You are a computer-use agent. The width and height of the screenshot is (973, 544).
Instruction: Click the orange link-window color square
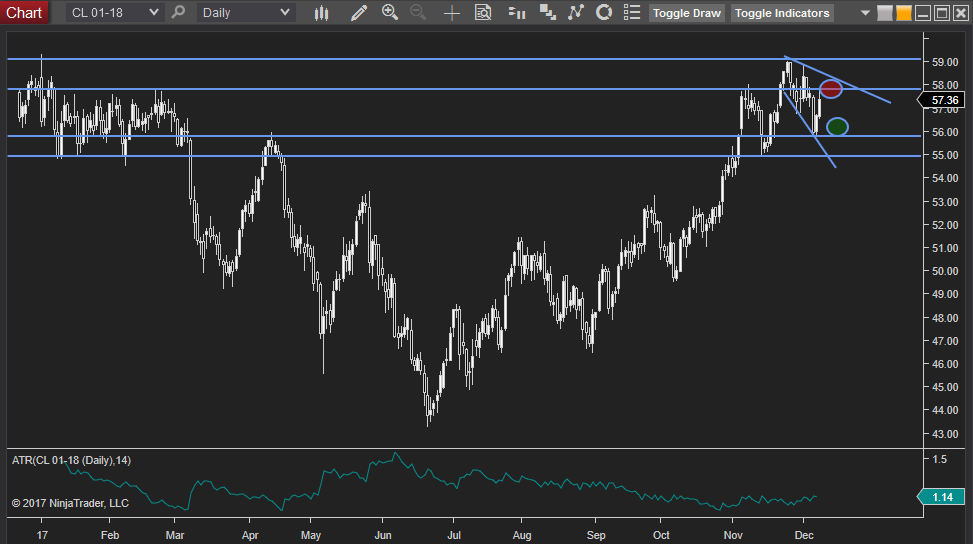pos(904,12)
